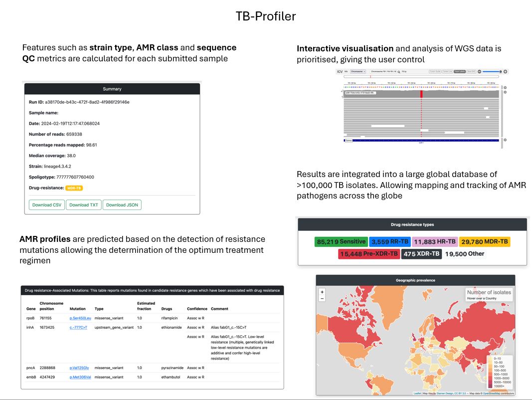
Task: Open the sequence track gear settings
Action: click(505, 88)
